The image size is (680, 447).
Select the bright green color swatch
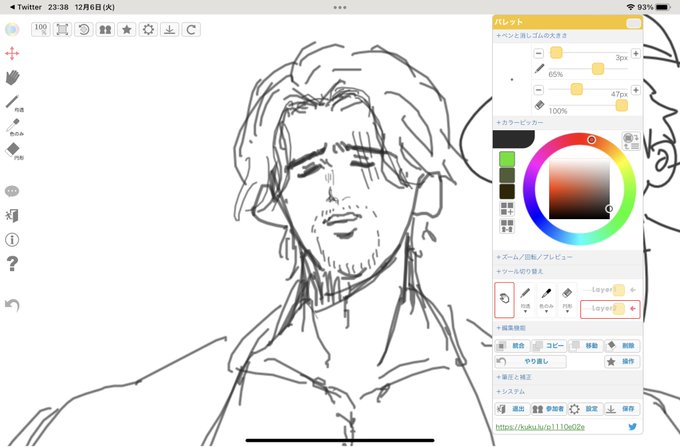[x=507, y=159]
